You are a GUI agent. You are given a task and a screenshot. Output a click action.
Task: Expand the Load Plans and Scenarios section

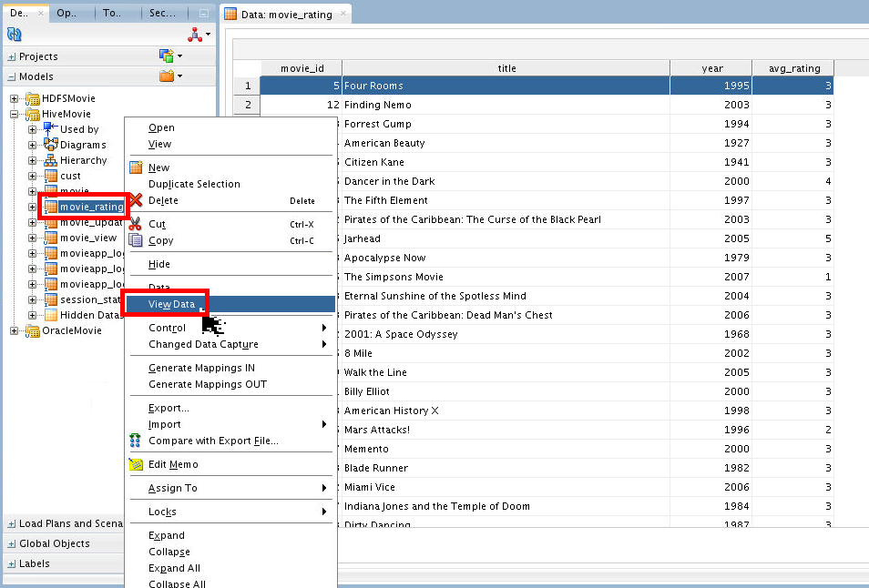pyautogui.click(x=12, y=523)
